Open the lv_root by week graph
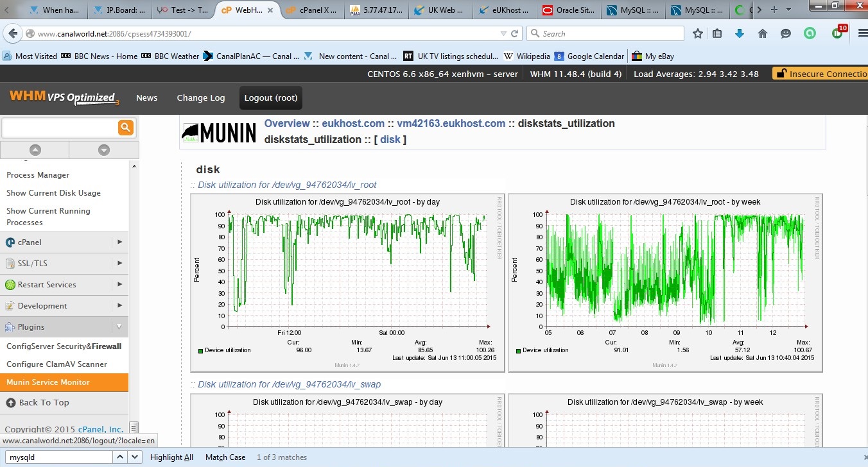 (x=665, y=283)
